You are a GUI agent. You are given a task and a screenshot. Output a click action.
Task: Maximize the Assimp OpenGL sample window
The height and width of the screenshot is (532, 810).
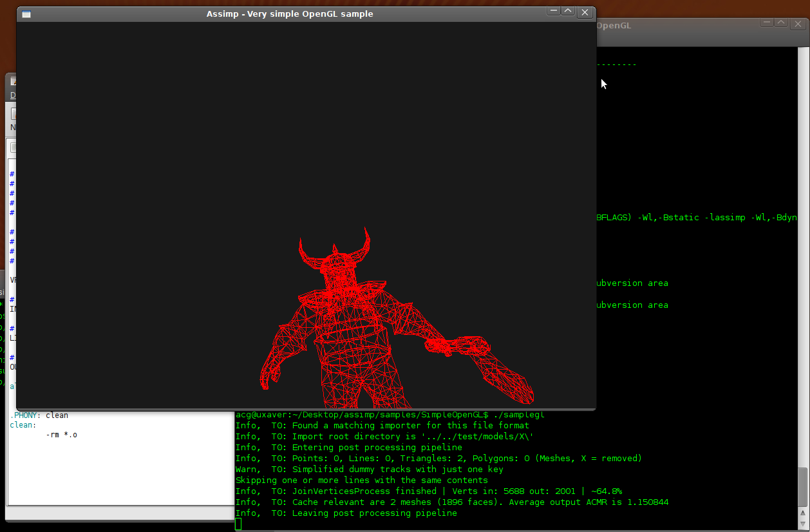point(568,12)
